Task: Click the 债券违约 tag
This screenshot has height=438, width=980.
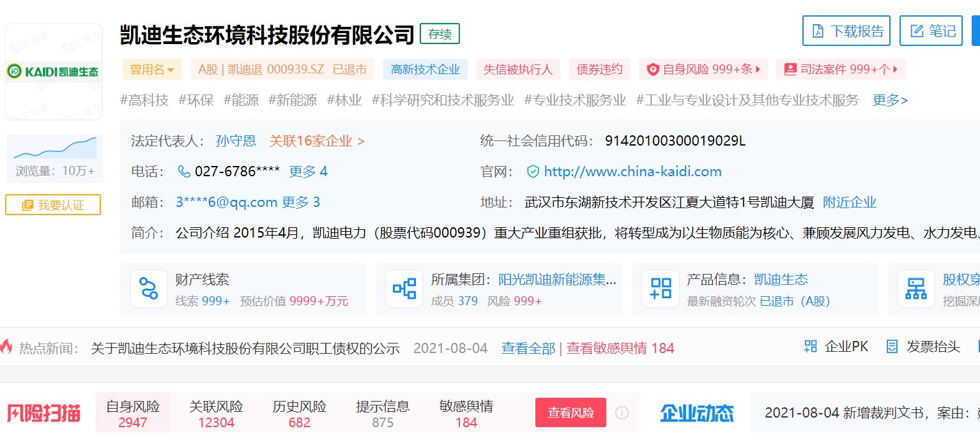Action: pyautogui.click(x=599, y=70)
